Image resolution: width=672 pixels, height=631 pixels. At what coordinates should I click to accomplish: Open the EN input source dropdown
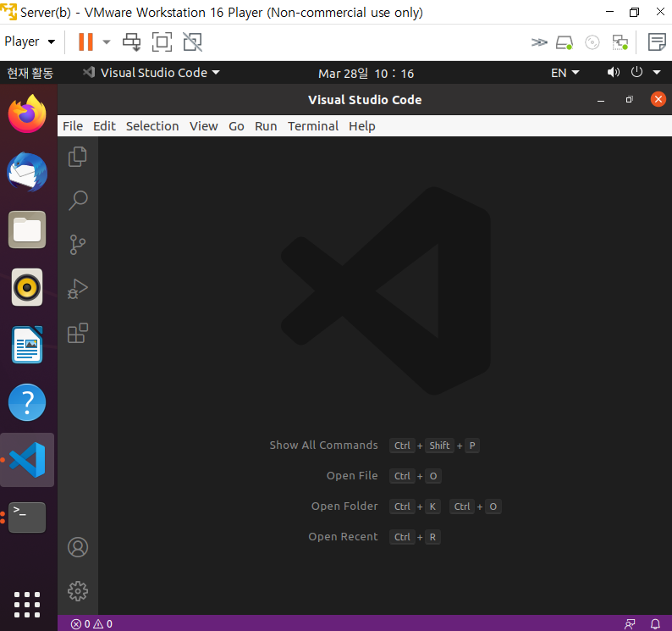click(565, 73)
